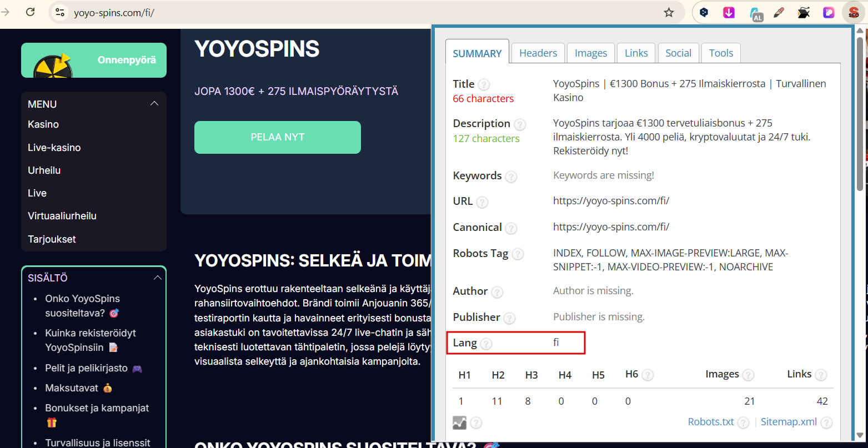Open Urheilu in the side menu
This screenshot has width=868, height=448.
pos(44,170)
